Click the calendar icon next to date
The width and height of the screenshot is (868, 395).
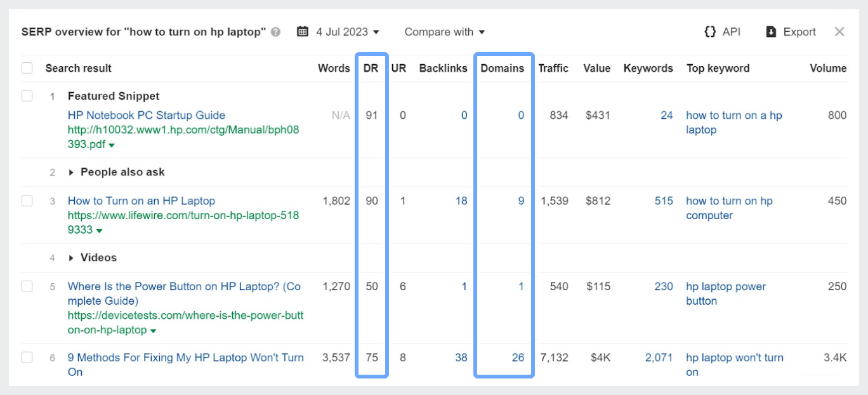click(303, 32)
